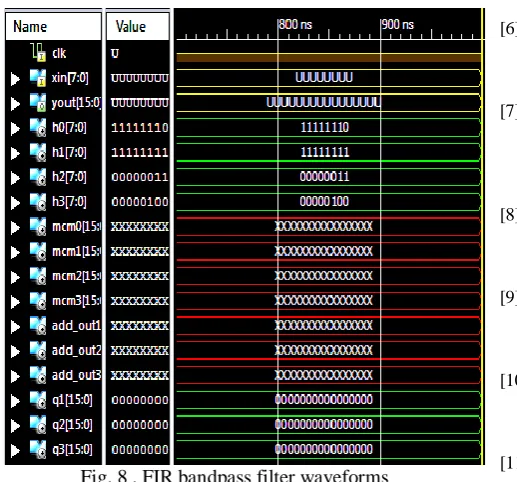Click the h0 value 11111110 in Value column
The width and height of the screenshot is (517, 482).
tap(140, 128)
